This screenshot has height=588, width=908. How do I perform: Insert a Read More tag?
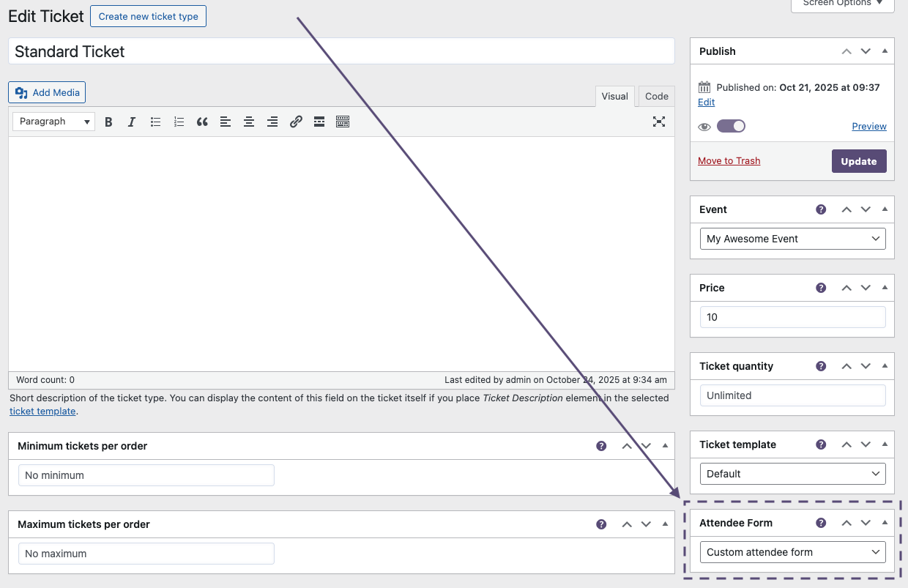319,122
